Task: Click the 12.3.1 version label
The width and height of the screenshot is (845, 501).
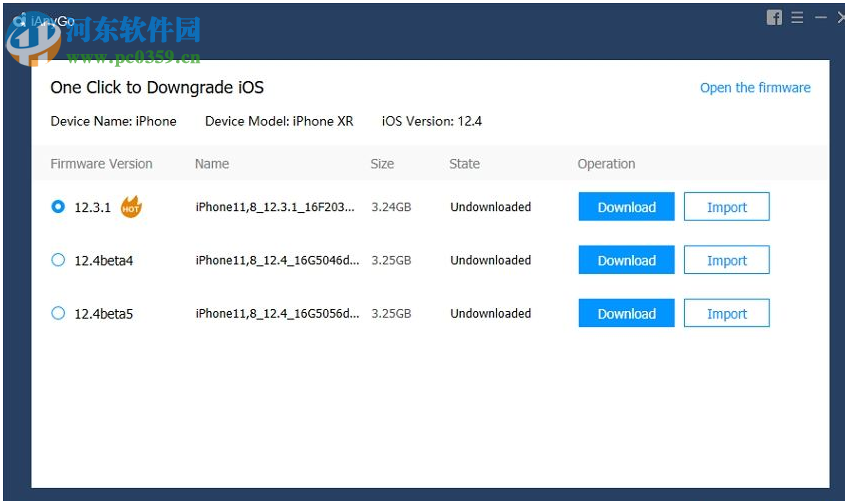Action: pos(92,207)
